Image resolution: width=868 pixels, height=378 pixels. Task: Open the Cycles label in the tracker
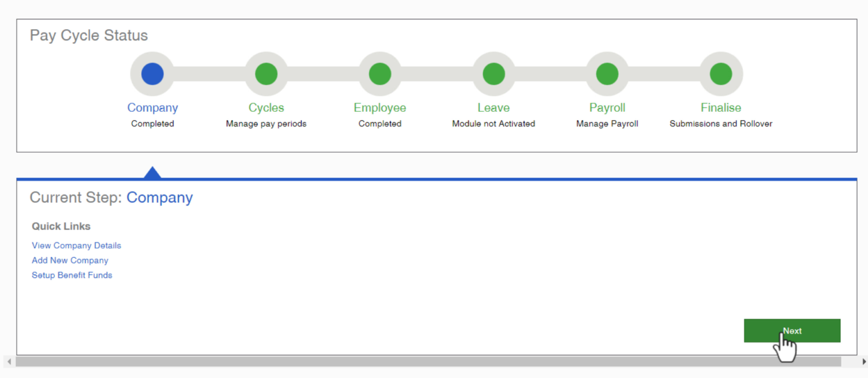[x=266, y=107]
